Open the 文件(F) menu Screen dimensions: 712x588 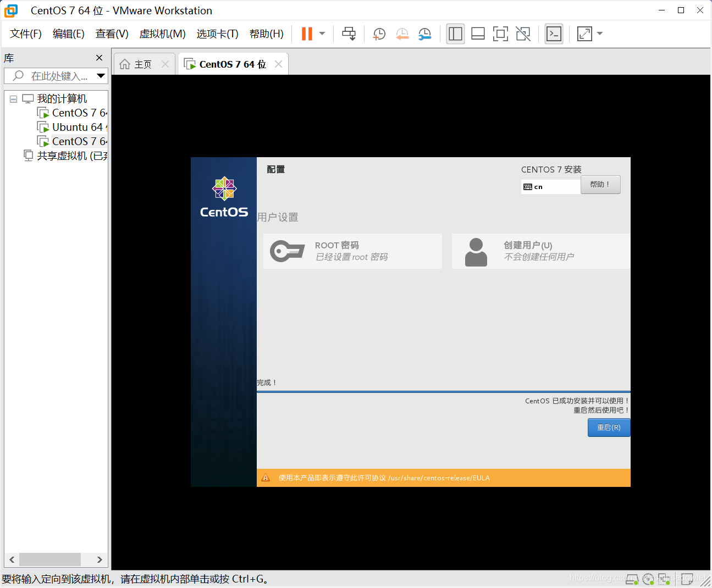(x=26, y=34)
